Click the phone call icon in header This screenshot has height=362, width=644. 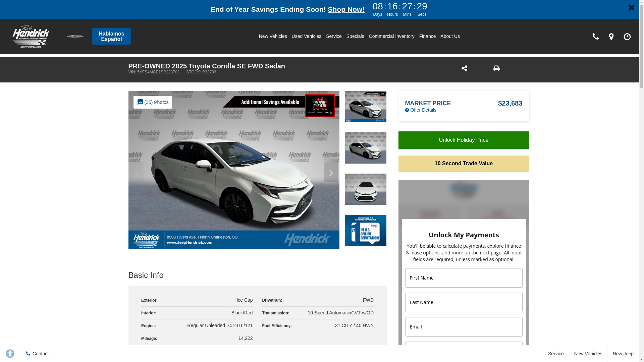[x=596, y=36]
